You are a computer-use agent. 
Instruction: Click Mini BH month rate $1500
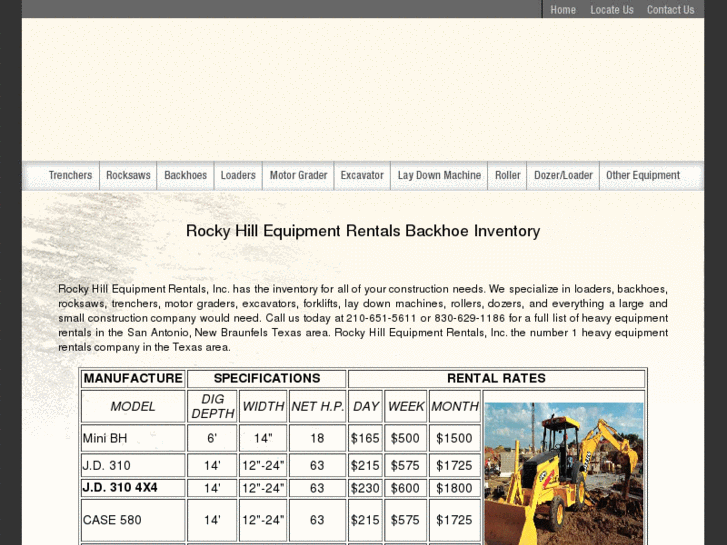coord(455,438)
